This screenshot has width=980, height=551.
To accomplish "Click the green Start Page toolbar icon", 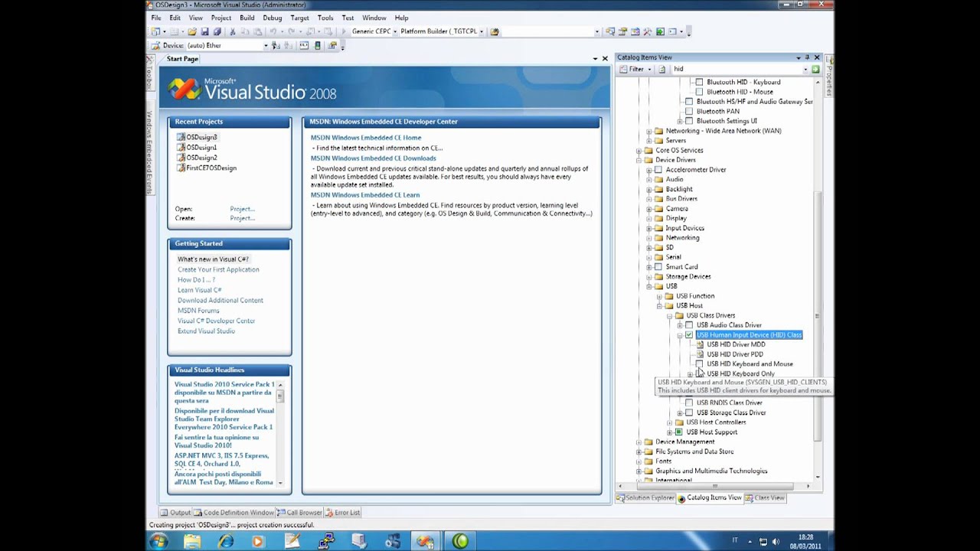I will tap(659, 31).
